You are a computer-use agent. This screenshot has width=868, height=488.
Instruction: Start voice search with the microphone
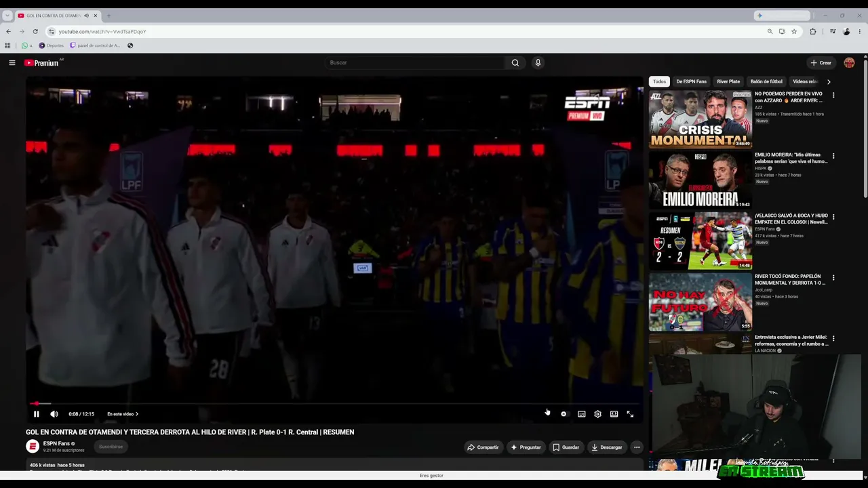pos(538,62)
